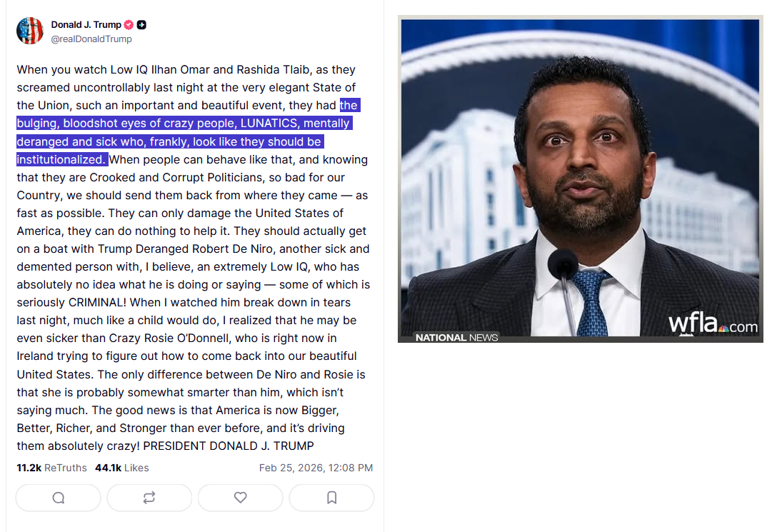Open the Donald J. Trump display name
This screenshot has width=767, height=532.
(x=86, y=25)
